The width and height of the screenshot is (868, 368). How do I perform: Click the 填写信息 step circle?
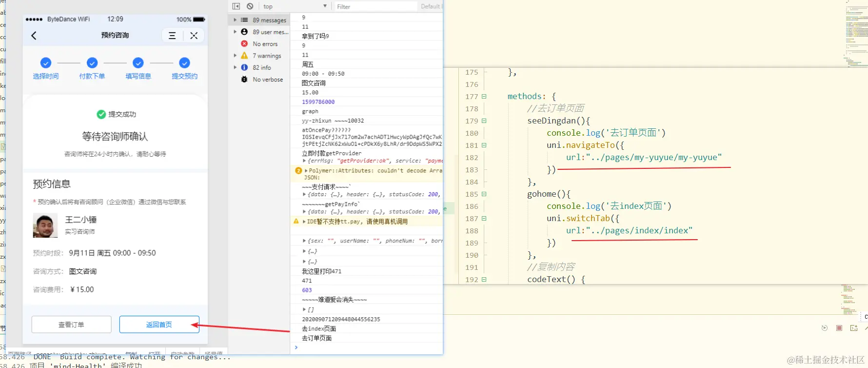coord(138,63)
